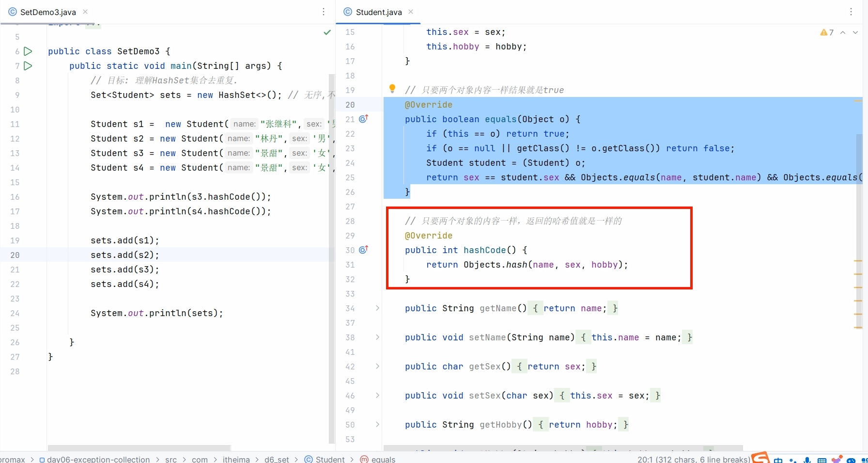Click the Student student = (Student) o; line

click(506, 163)
